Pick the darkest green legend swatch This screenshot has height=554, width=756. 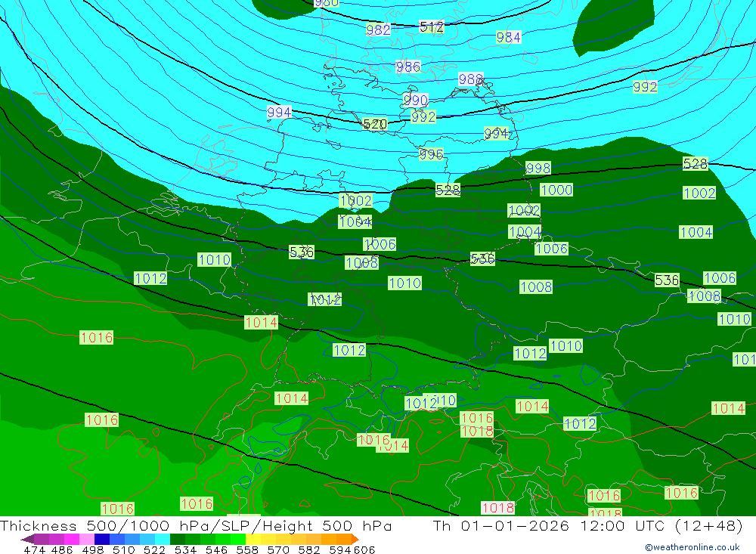tap(178, 539)
